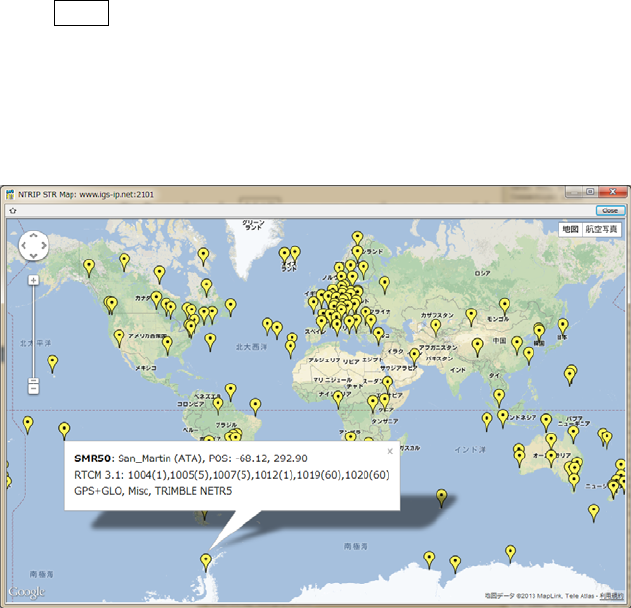This screenshot has width=631, height=608.
Task: Close the SMR50 info popup
Action: pos(390,451)
